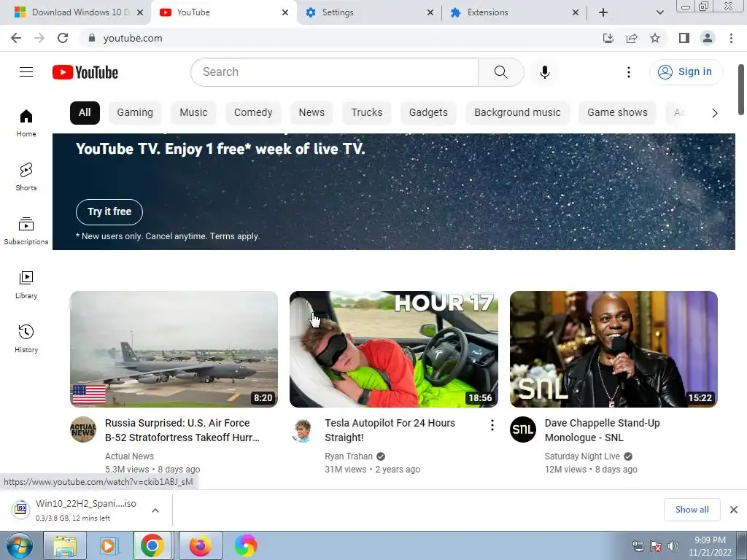Open YouTube settings three-dot menu near Sign in
This screenshot has height=560, width=747.
[628, 72]
